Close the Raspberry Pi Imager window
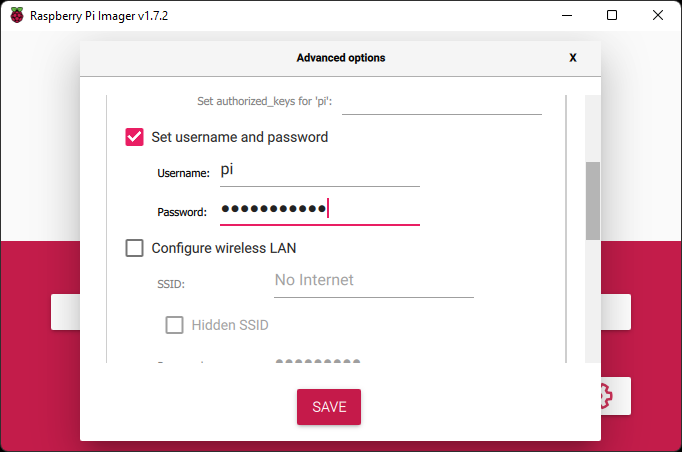 [x=658, y=15]
